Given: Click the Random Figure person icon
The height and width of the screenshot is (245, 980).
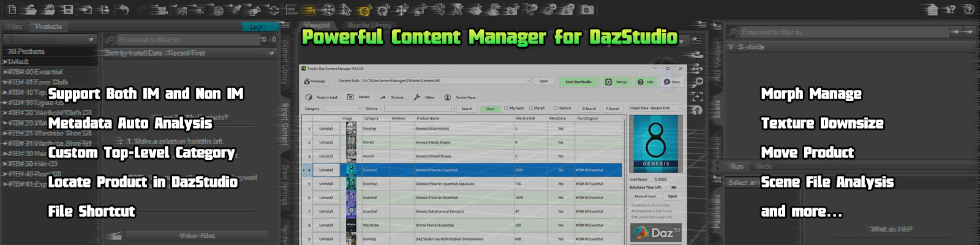Looking at the screenshot, I should coord(448,97).
